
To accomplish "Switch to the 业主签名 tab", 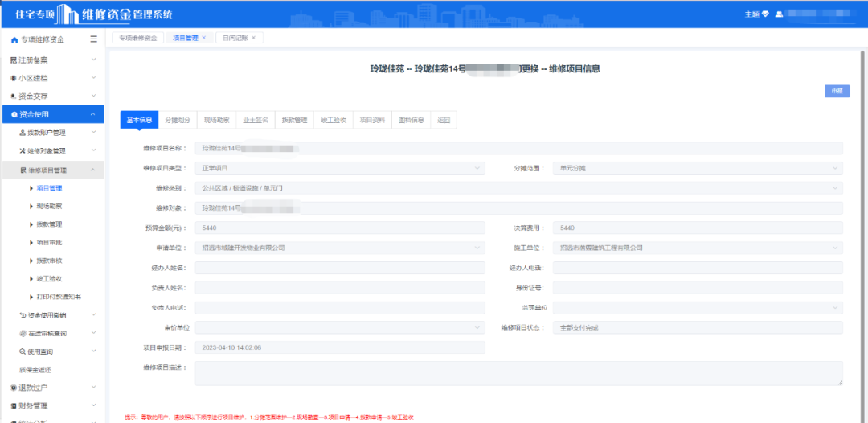I will click(x=256, y=120).
